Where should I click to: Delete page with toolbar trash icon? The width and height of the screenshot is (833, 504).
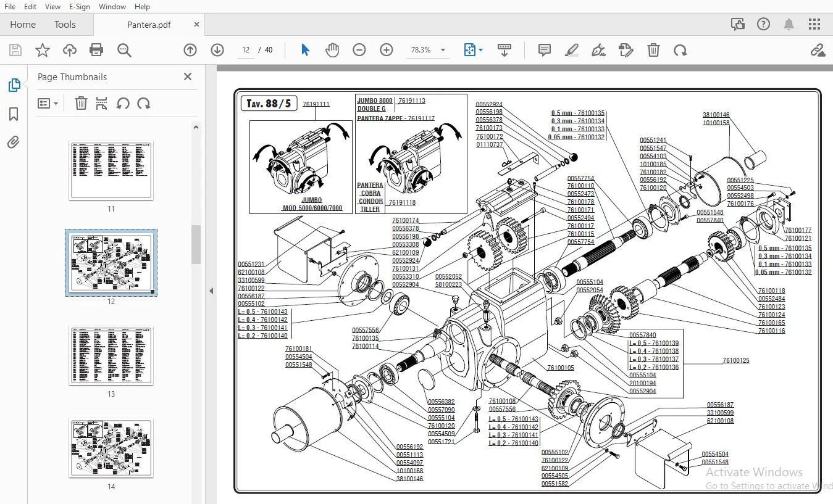coord(653,50)
